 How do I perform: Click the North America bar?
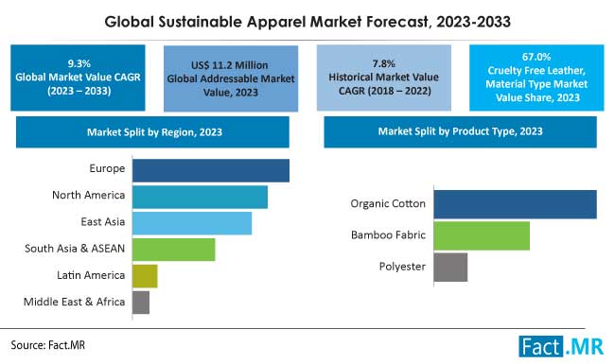(x=200, y=197)
